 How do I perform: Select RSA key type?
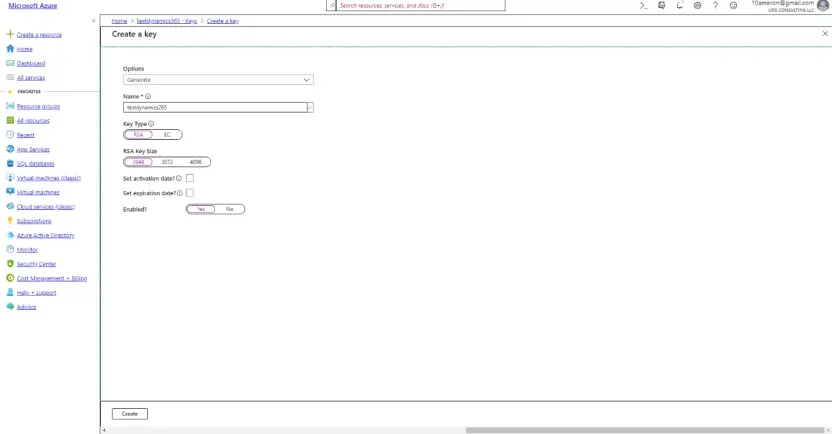click(x=138, y=135)
